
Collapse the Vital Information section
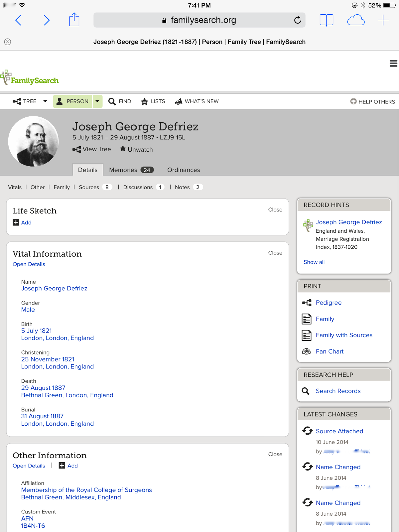tap(275, 253)
